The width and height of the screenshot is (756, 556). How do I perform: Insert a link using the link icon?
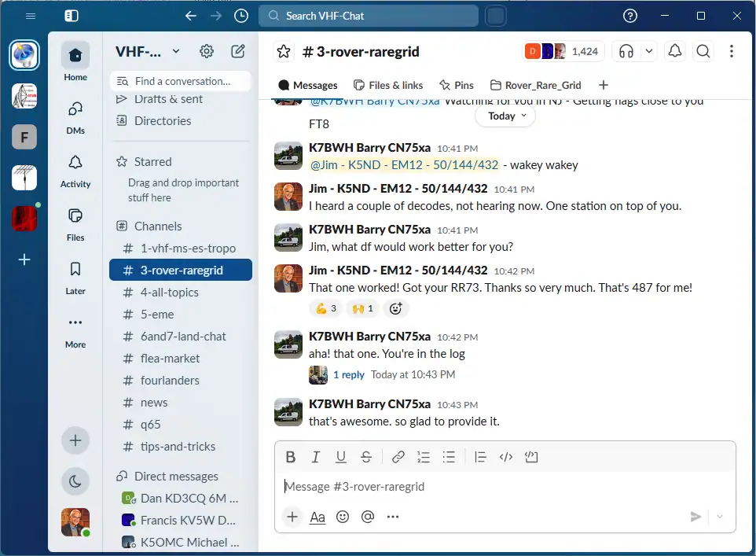398,457
